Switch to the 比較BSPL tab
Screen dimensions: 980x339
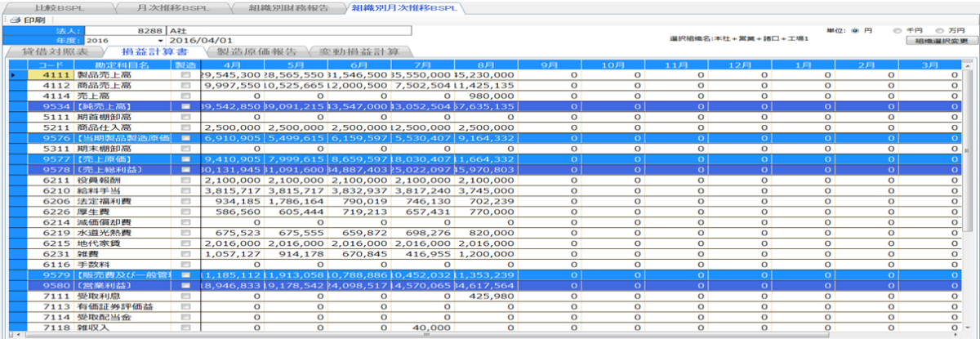click(56, 7)
